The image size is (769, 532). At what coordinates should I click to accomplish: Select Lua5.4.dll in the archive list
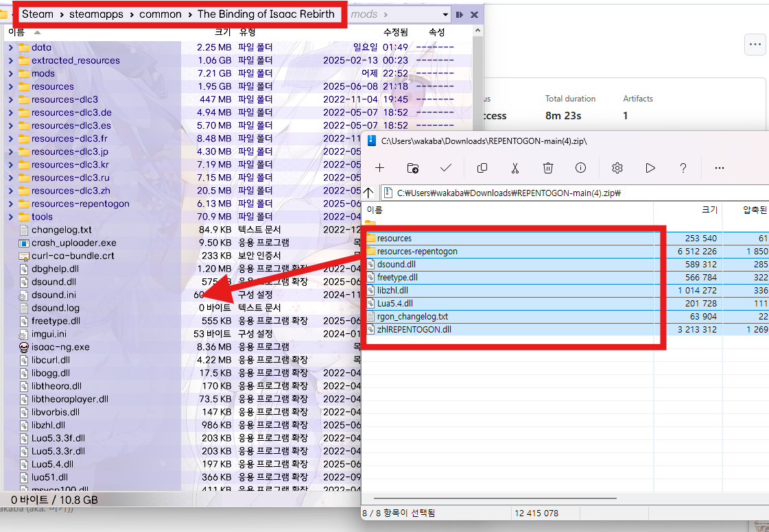(x=395, y=304)
